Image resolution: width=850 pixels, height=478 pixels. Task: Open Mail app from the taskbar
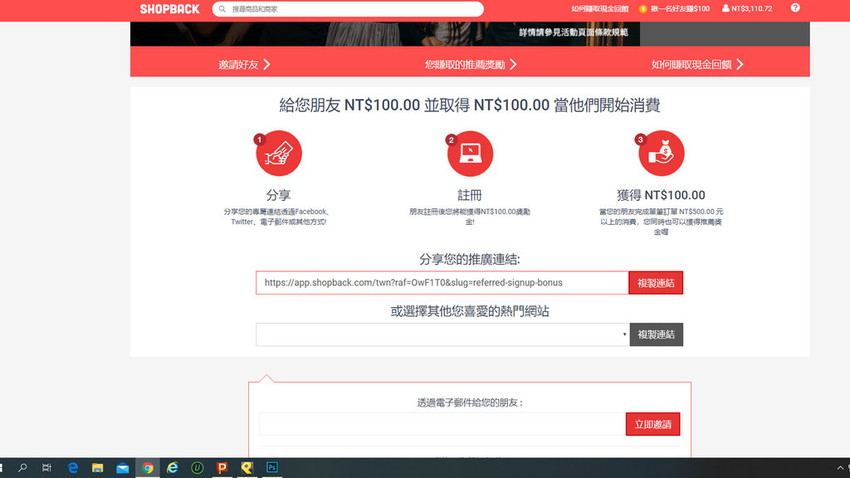[122, 467]
